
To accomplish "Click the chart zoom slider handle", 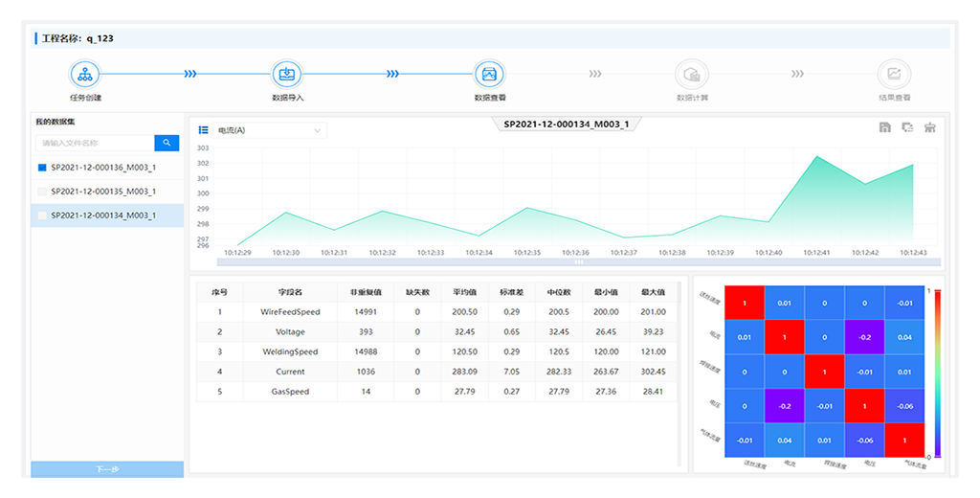I will click(578, 261).
